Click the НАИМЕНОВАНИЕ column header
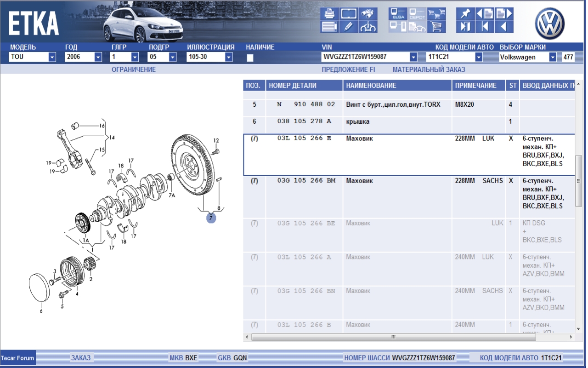The height and width of the screenshot is (368, 588). (397, 86)
